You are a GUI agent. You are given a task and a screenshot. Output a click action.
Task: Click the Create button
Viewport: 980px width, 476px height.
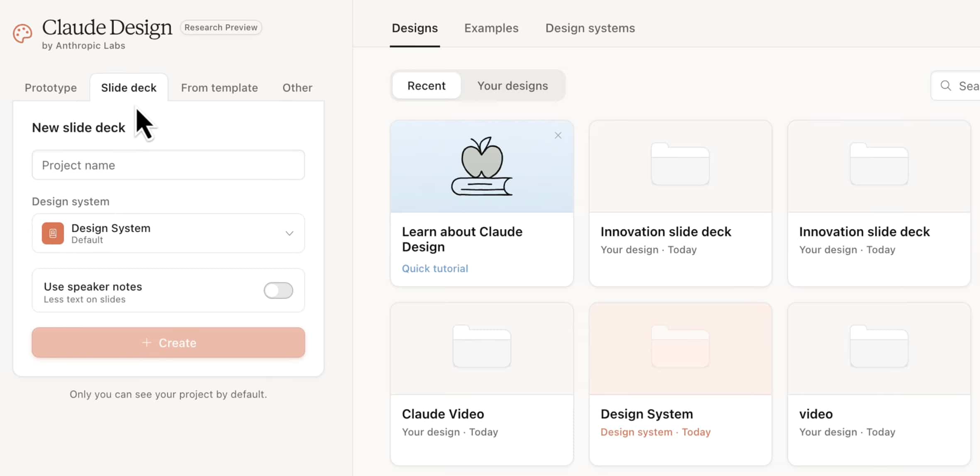pos(169,343)
